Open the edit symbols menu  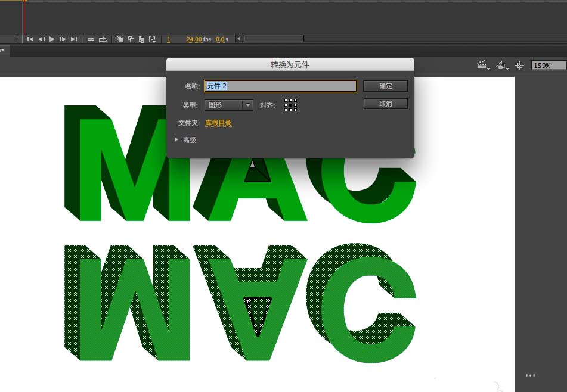point(501,66)
